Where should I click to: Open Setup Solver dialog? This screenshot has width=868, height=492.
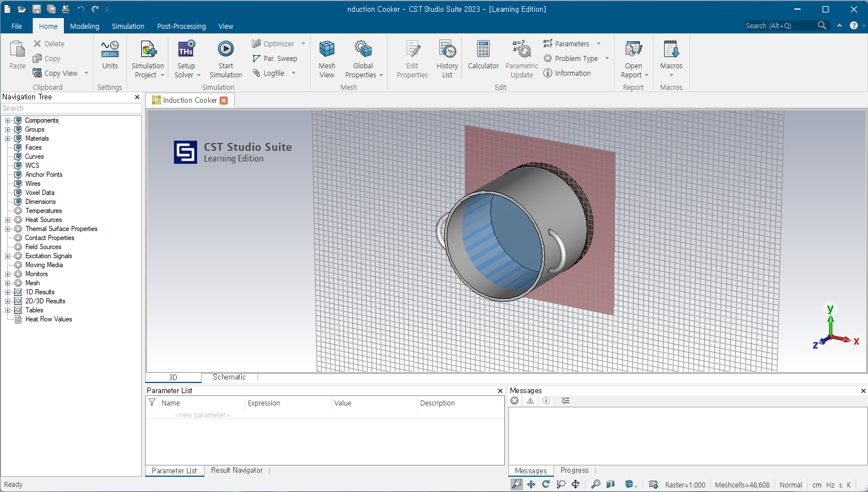[186, 59]
